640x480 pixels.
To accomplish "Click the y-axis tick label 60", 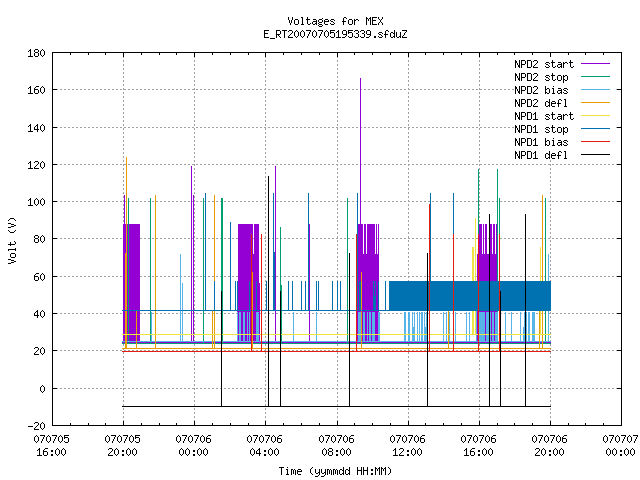I will tap(39, 277).
